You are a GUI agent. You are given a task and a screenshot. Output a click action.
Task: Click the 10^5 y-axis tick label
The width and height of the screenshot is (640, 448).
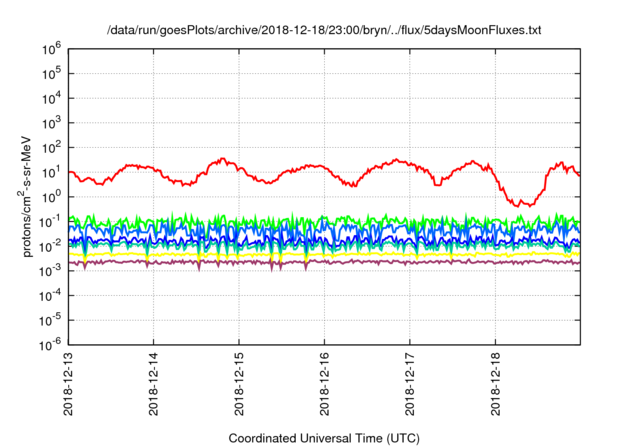click(51, 74)
